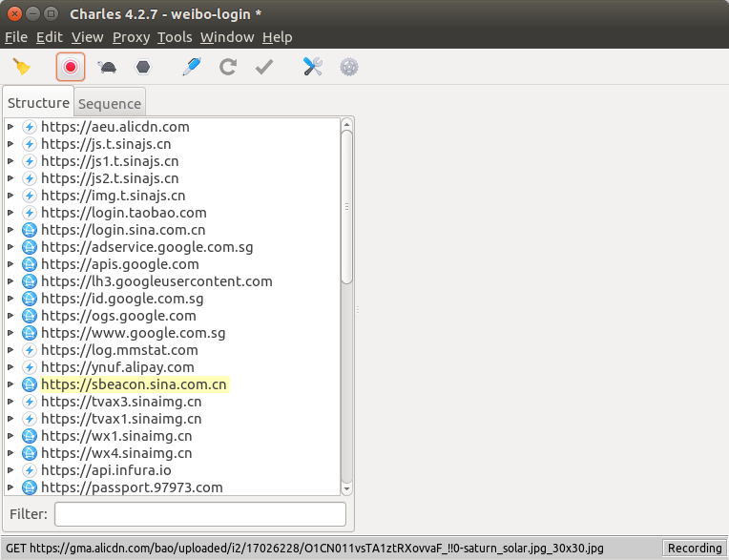Select the lightning icon for login.taobao.com
Screen dimensions: 729x560
tap(30, 213)
